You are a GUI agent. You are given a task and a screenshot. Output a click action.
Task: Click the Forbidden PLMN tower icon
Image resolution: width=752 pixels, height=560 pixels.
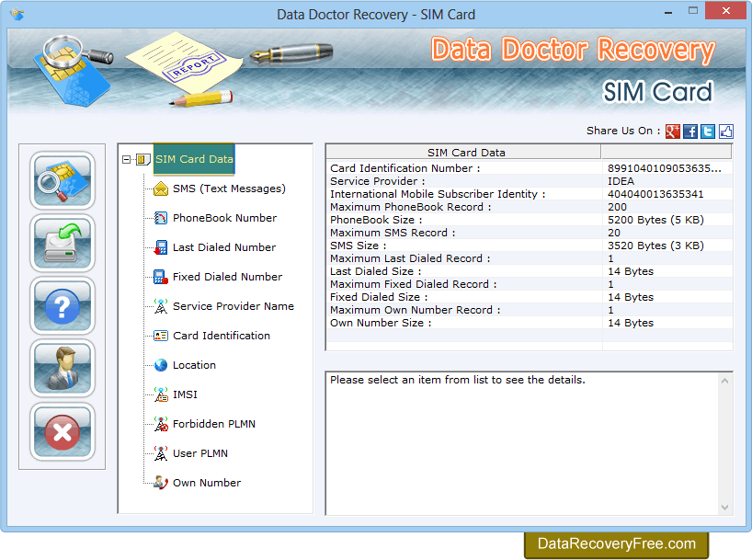coord(161,424)
